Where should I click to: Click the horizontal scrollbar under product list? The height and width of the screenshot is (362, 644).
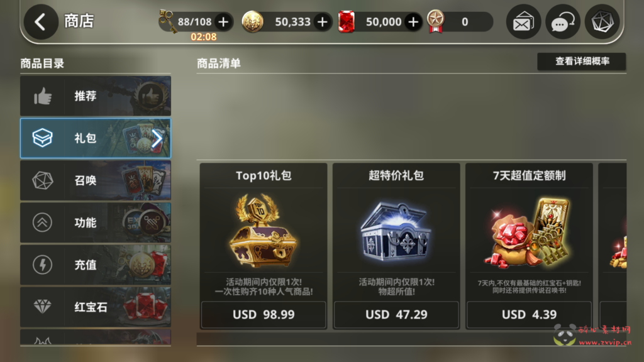coord(411,339)
